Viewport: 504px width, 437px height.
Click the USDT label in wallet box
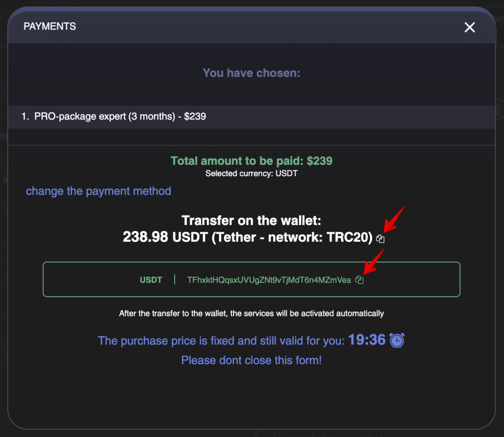(x=151, y=280)
